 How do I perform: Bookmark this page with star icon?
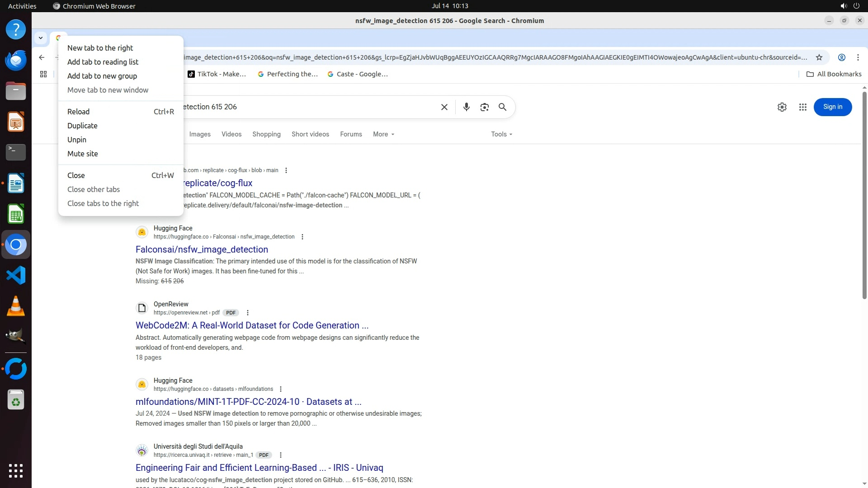click(819, 57)
